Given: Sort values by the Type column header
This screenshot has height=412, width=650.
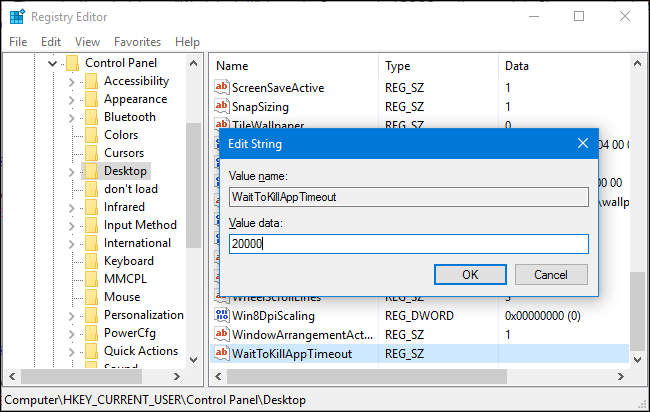Looking at the screenshot, I should (x=398, y=66).
